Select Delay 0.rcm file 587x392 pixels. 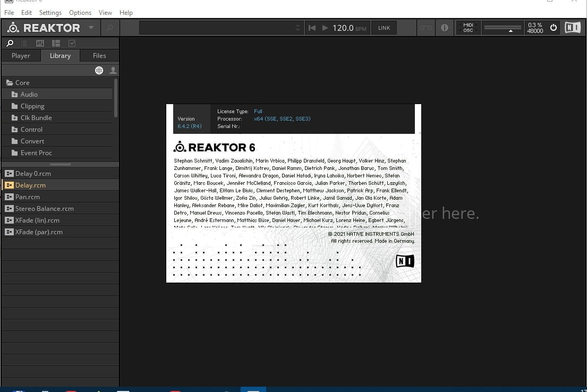(60, 174)
